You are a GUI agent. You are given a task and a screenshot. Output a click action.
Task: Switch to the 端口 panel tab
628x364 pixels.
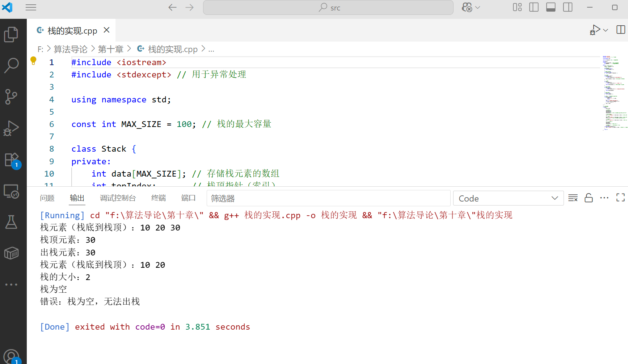[188, 198]
